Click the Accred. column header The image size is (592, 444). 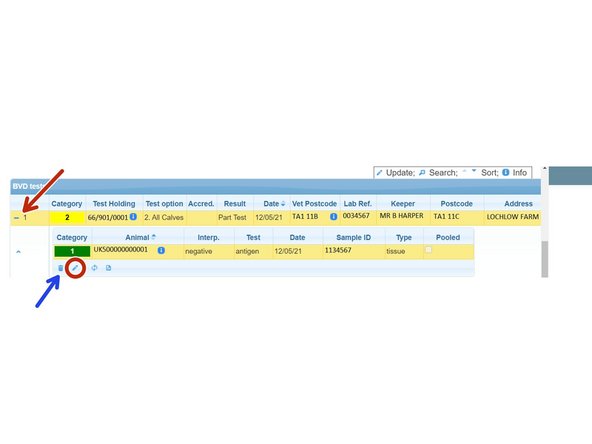click(201, 204)
